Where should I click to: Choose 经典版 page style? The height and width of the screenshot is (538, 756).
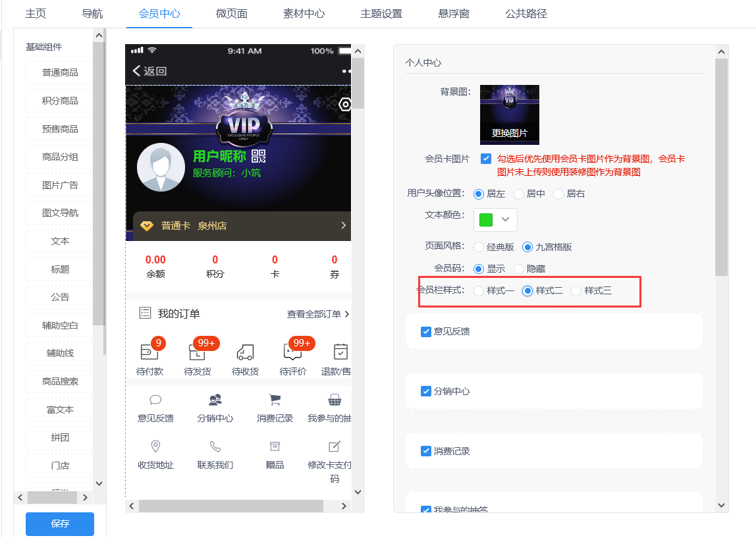click(479, 247)
